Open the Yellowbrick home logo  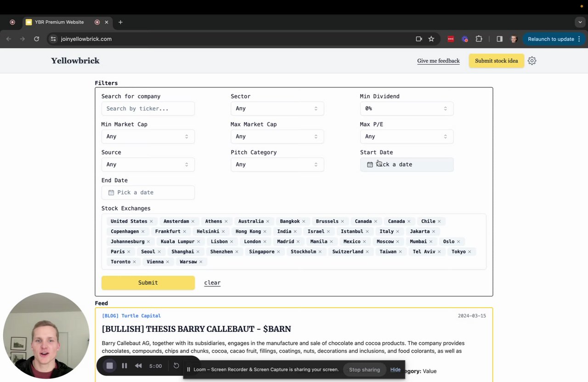tap(75, 61)
